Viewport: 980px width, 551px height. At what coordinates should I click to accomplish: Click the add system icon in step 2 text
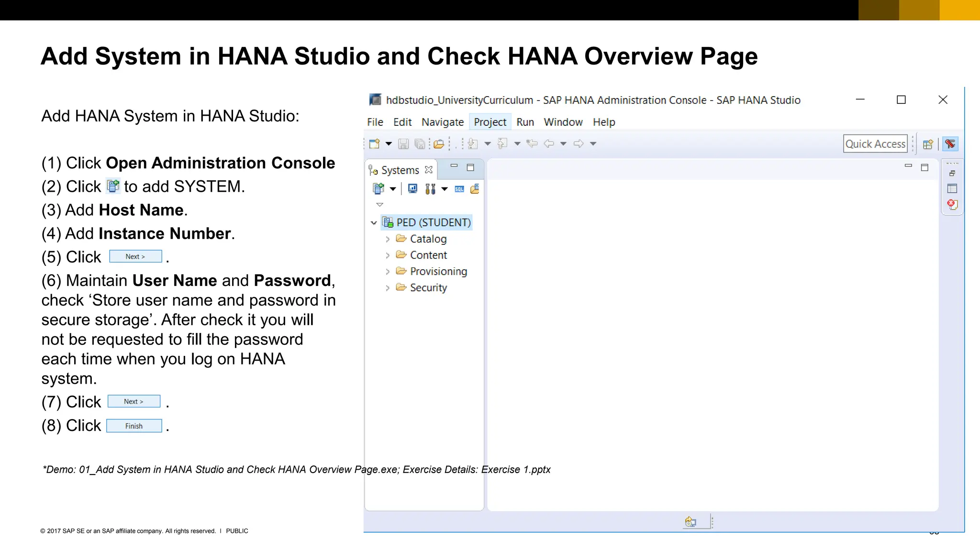point(113,186)
